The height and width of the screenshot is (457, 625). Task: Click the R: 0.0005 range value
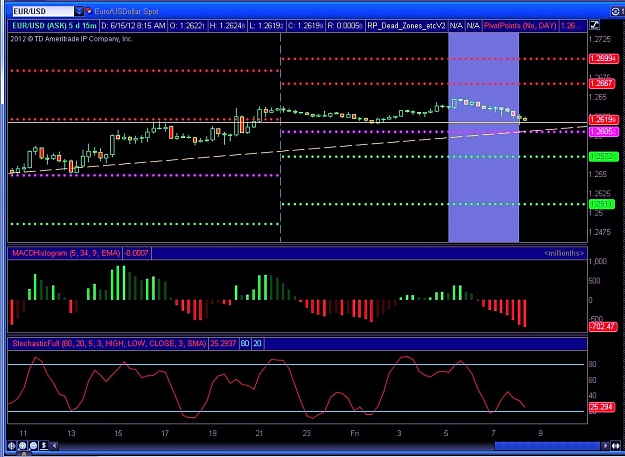click(x=345, y=26)
